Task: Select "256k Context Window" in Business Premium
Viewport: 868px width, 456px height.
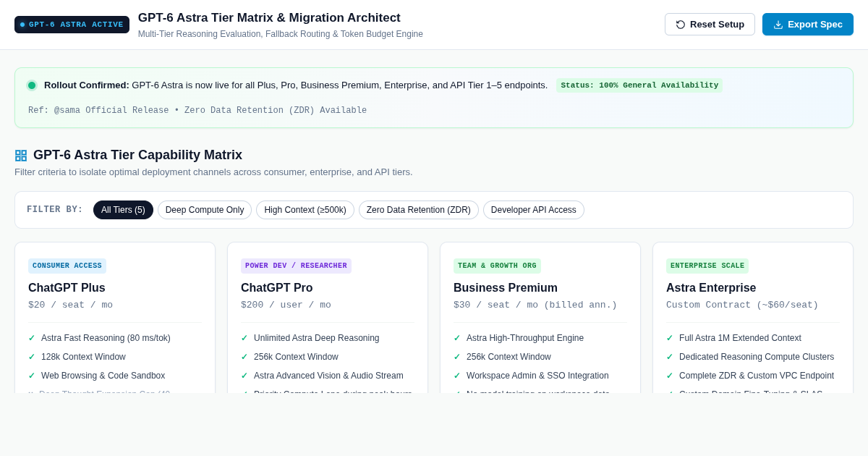Action: (509, 357)
